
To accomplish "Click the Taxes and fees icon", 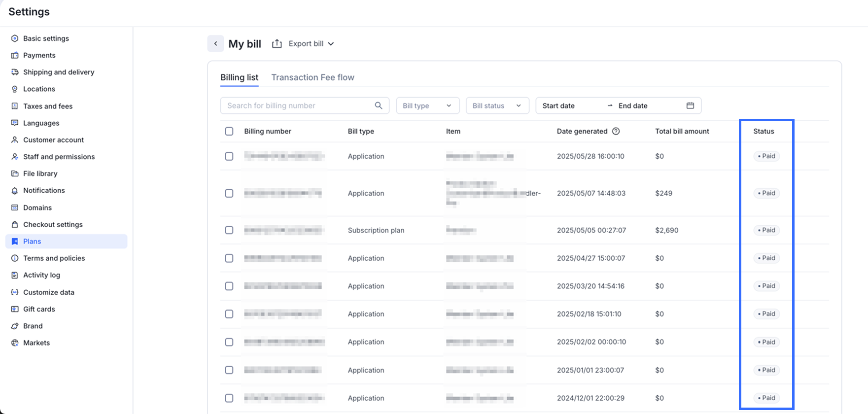I will pyautogui.click(x=15, y=106).
